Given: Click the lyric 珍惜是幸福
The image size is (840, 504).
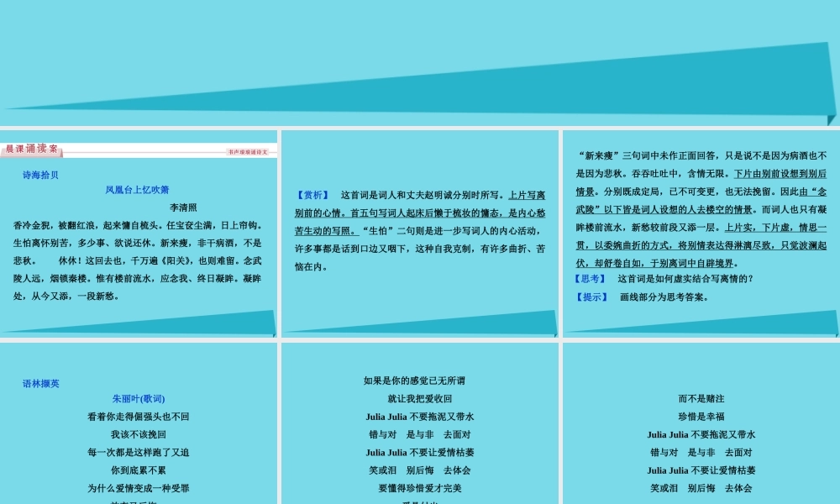Looking at the screenshot, I should 701,417.
